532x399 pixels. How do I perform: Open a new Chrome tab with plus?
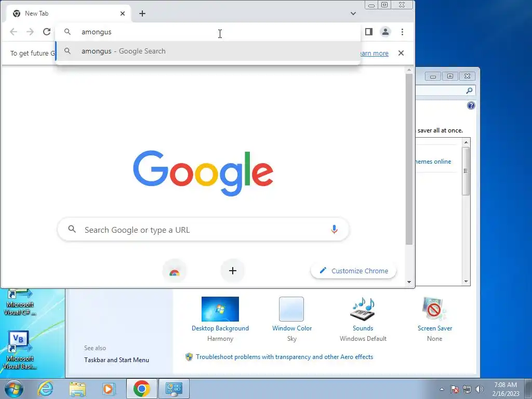[142, 14]
